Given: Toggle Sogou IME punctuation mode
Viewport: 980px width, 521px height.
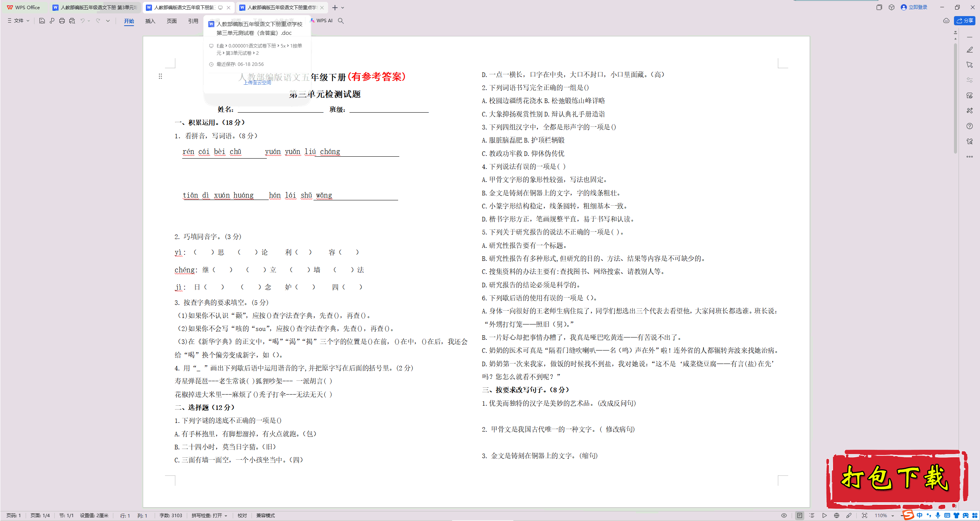Looking at the screenshot, I should tap(929, 516).
